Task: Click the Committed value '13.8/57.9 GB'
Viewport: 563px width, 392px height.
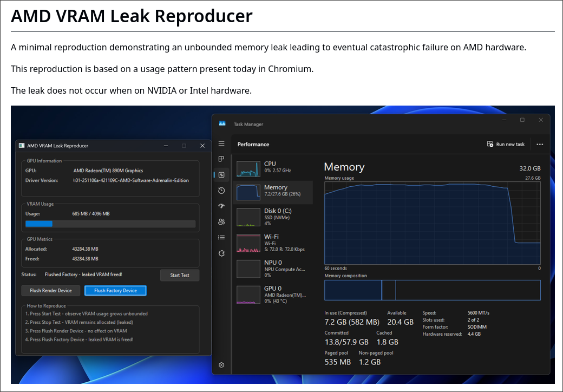Action: [x=346, y=342]
